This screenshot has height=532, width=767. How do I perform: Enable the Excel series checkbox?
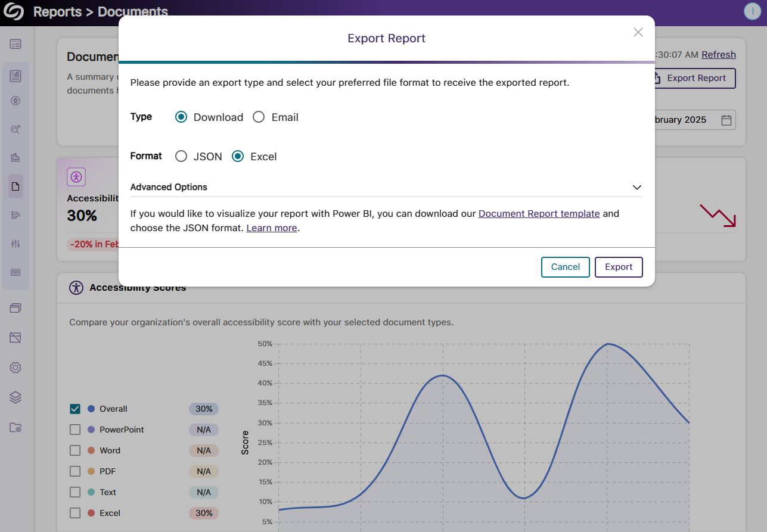pyautogui.click(x=75, y=513)
